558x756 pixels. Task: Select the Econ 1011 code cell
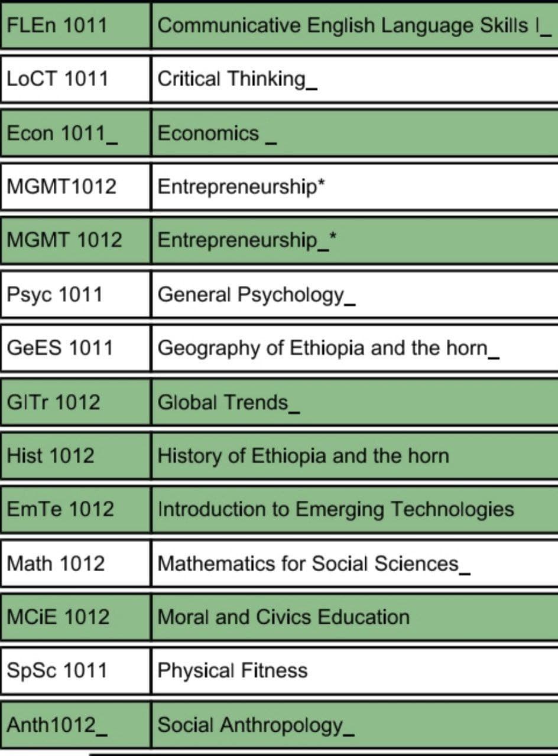coord(75,133)
